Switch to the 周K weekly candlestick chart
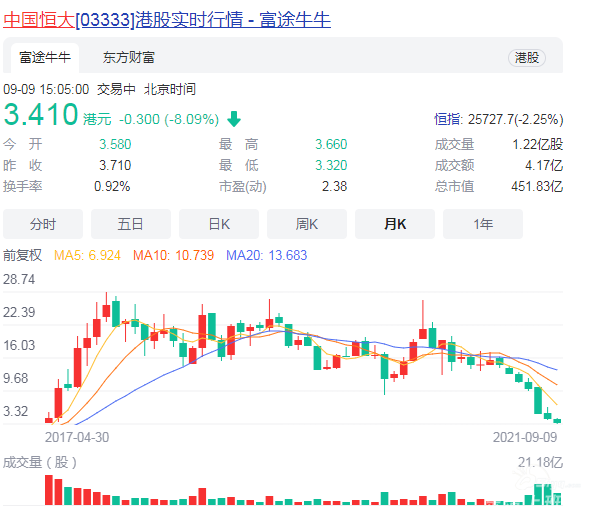The image size is (606, 516). [x=307, y=224]
